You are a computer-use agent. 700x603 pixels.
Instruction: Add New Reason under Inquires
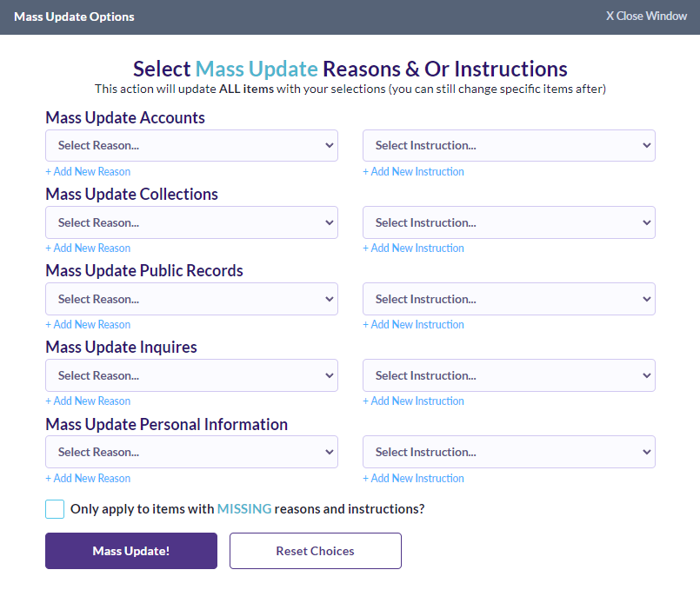[x=88, y=401]
